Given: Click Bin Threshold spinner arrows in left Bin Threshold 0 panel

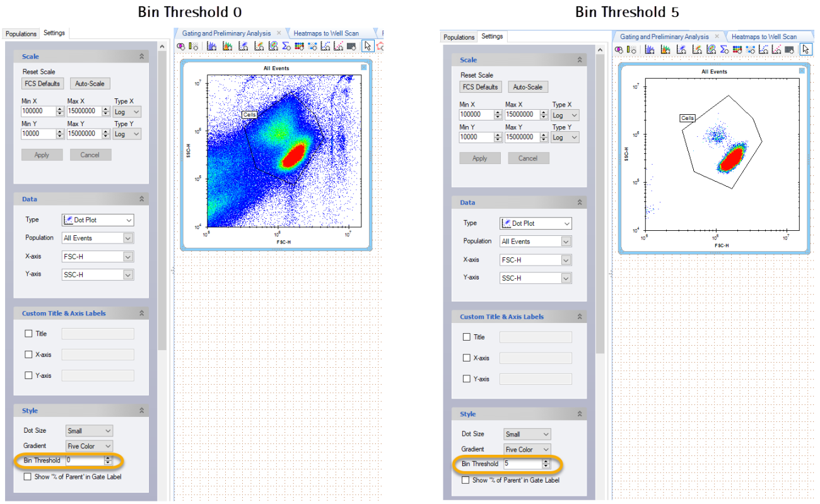Looking at the screenshot, I should click(108, 460).
